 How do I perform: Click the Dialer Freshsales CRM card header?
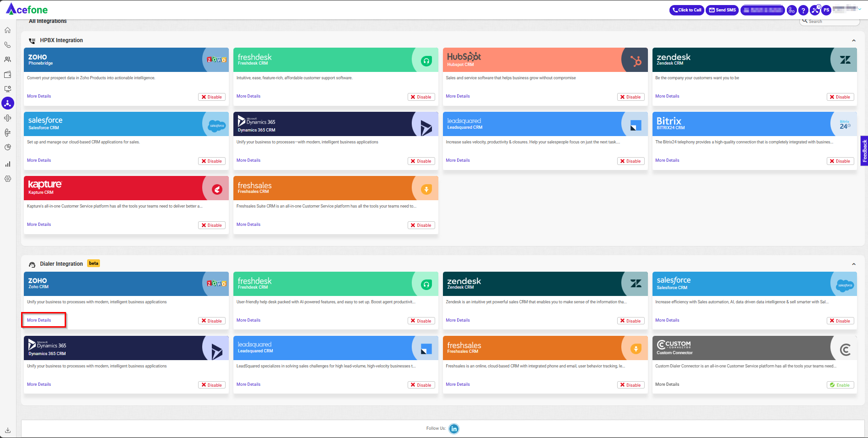(545, 348)
